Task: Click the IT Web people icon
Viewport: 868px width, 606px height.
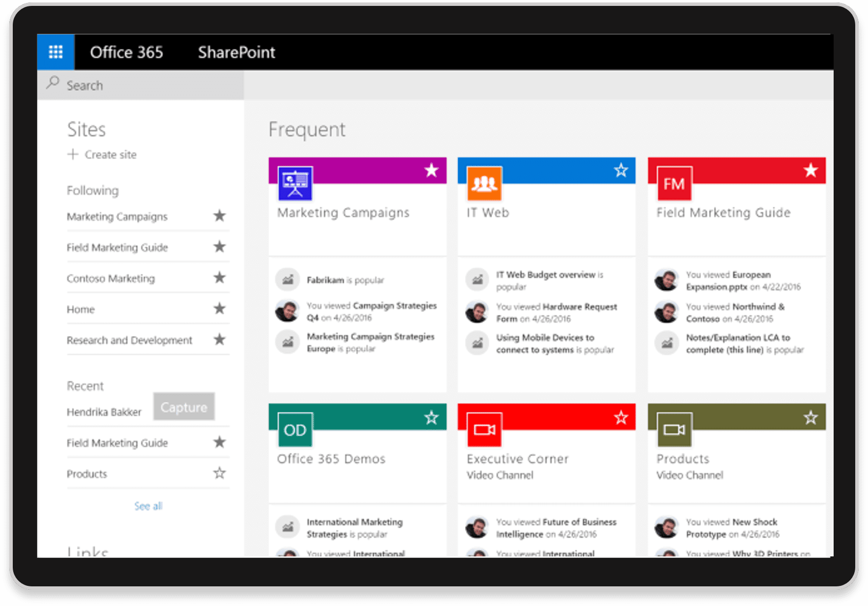Action: click(x=485, y=183)
